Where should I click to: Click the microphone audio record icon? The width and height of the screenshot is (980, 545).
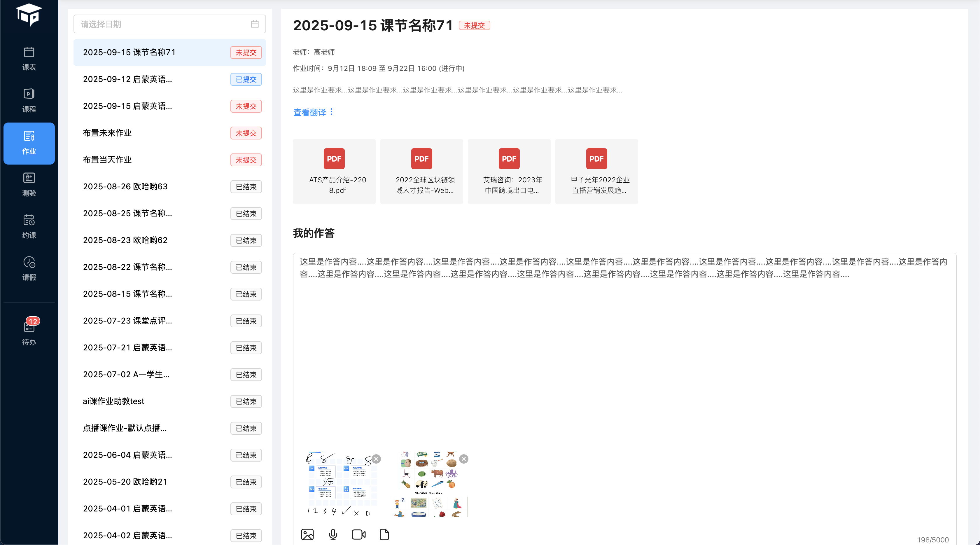click(x=333, y=534)
